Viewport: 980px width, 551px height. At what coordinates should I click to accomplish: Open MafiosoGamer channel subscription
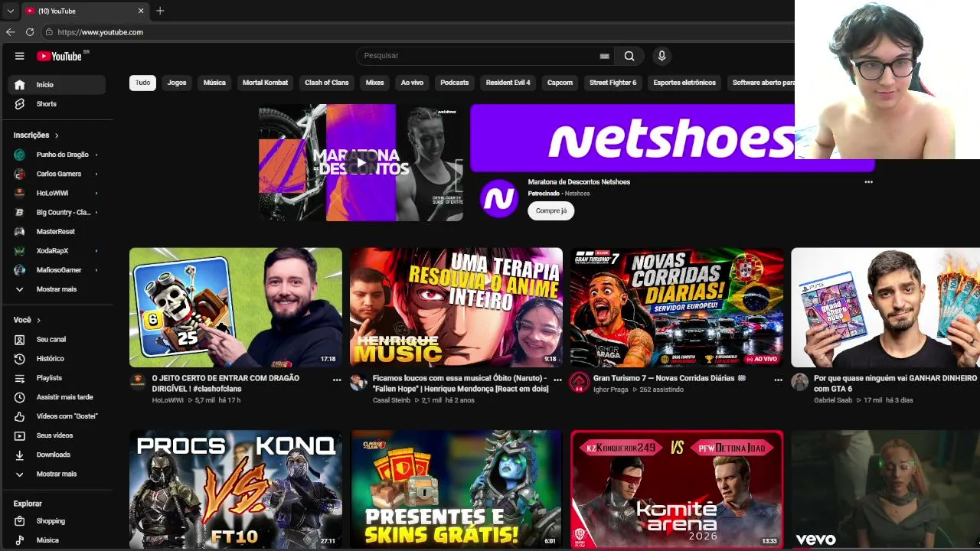pyautogui.click(x=57, y=270)
